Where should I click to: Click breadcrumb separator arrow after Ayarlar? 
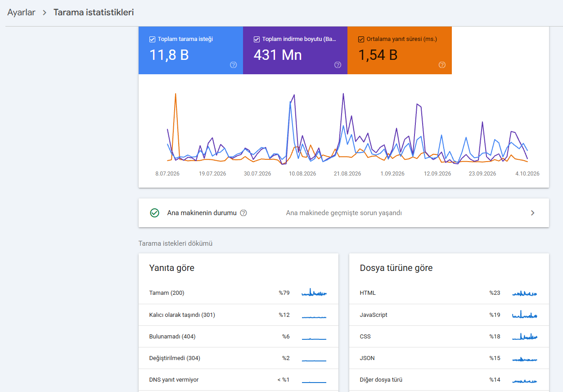pos(45,13)
